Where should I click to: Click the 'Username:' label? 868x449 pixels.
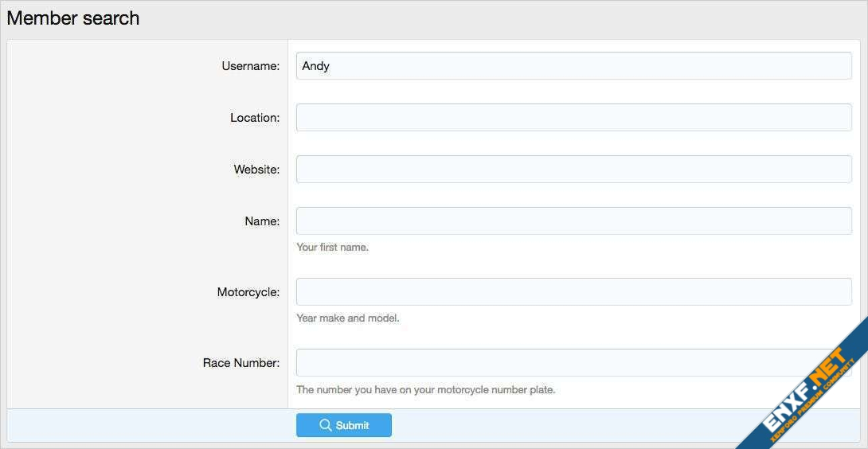click(250, 66)
